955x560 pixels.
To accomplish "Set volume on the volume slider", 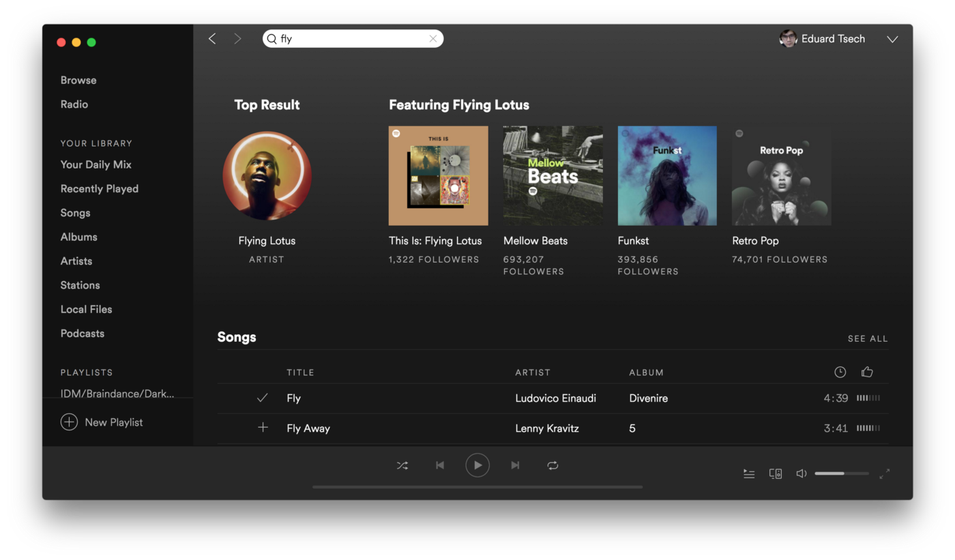I will point(842,473).
